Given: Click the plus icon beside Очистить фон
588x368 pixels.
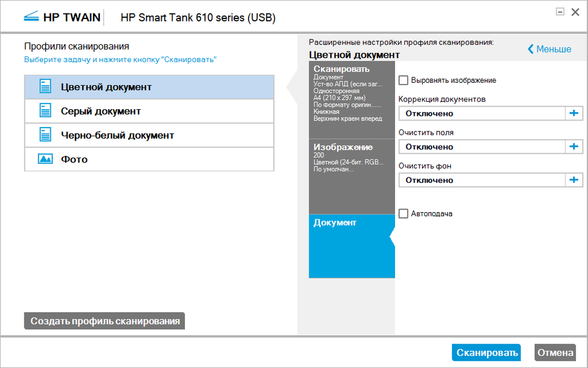Looking at the screenshot, I should [x=574, y=180].
